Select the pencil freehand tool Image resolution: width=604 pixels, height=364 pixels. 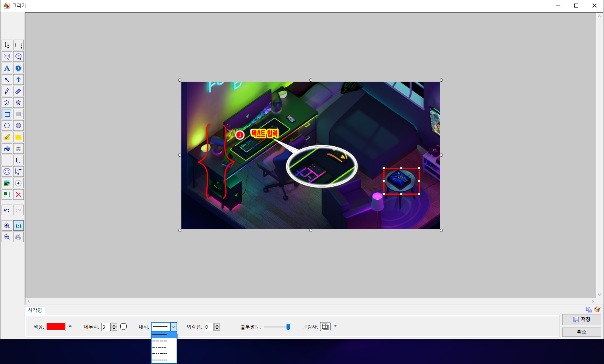[x=7, y=91]
